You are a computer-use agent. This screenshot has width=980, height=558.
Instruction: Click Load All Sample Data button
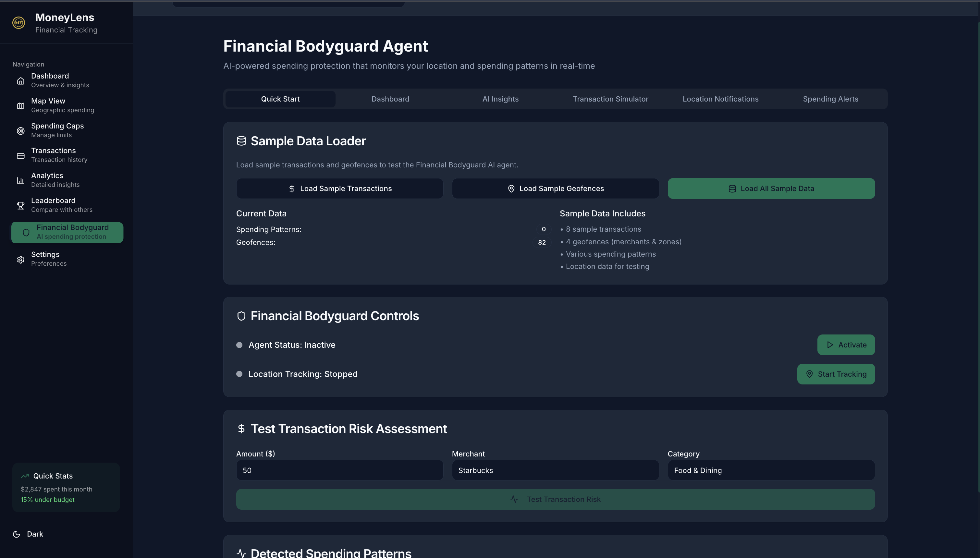(771, 188)
